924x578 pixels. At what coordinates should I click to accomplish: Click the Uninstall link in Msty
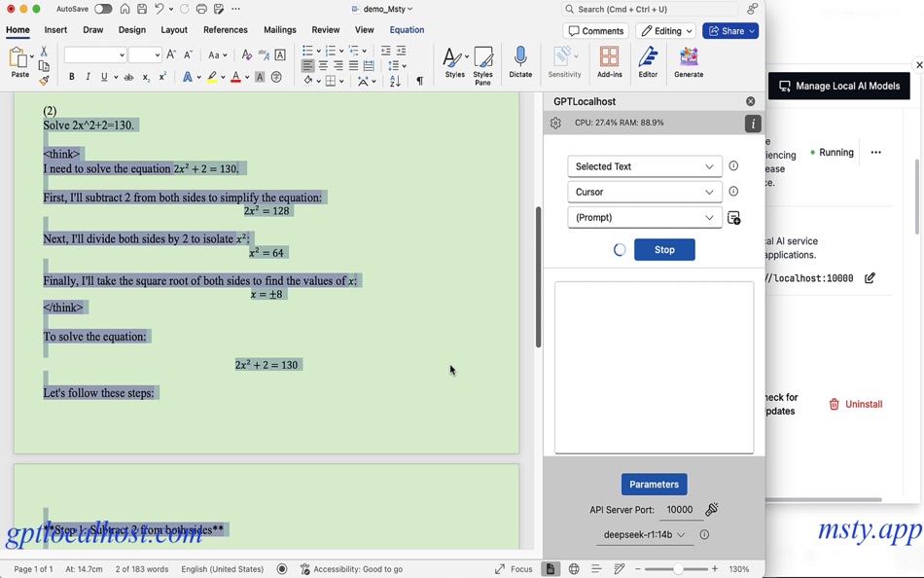[x=856, y=404]
